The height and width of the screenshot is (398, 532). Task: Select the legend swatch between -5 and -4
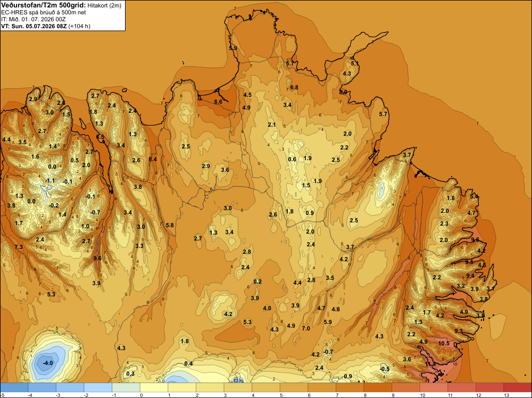pos(14,387)
